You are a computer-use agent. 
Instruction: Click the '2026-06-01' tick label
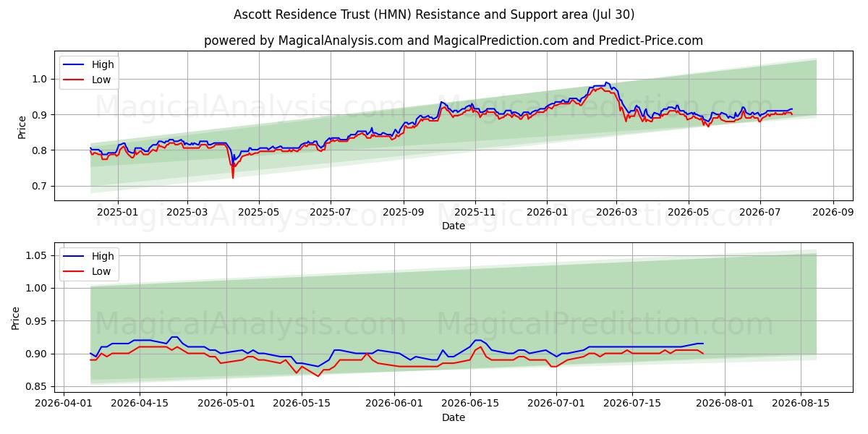394,404
